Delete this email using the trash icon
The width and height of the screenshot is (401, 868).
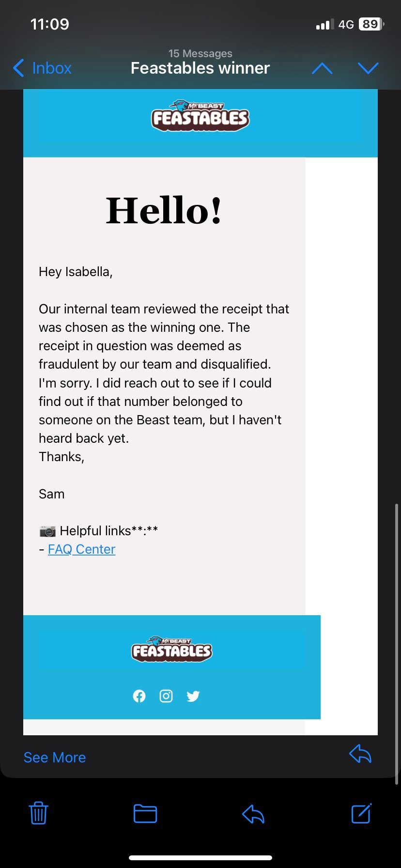38,814
